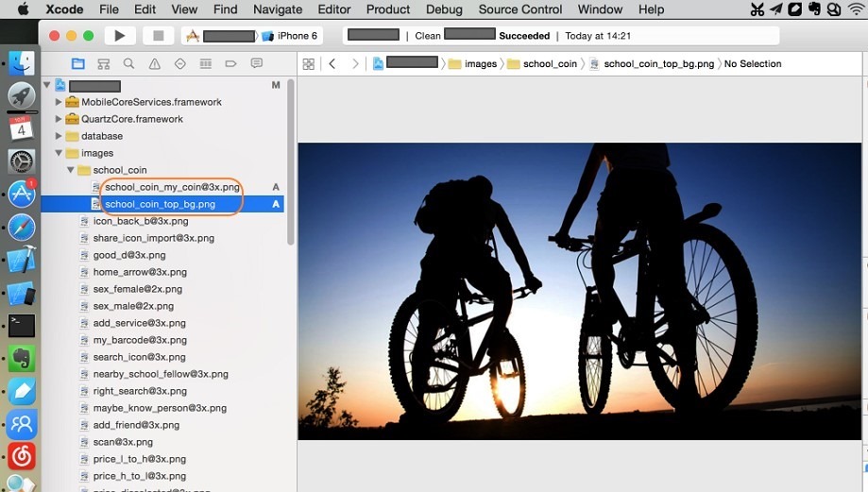Open the Breakpoint navigator

[230, 64]
